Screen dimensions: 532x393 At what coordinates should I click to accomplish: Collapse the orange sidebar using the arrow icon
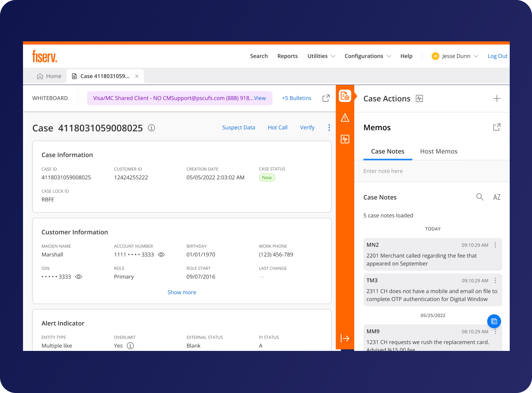[x=345, y=338]
